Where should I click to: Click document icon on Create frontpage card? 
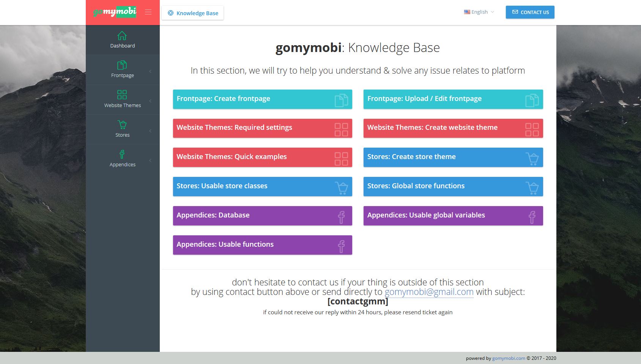341,100
